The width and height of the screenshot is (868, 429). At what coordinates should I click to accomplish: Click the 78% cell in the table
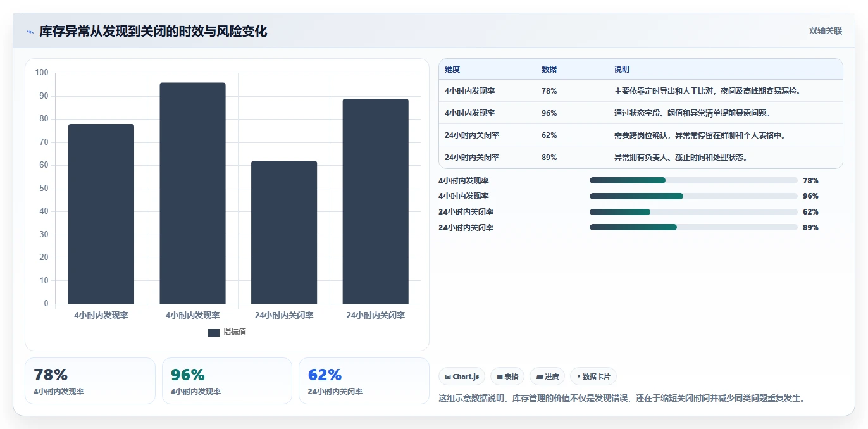pyautogui.click(x=549, y=91)
